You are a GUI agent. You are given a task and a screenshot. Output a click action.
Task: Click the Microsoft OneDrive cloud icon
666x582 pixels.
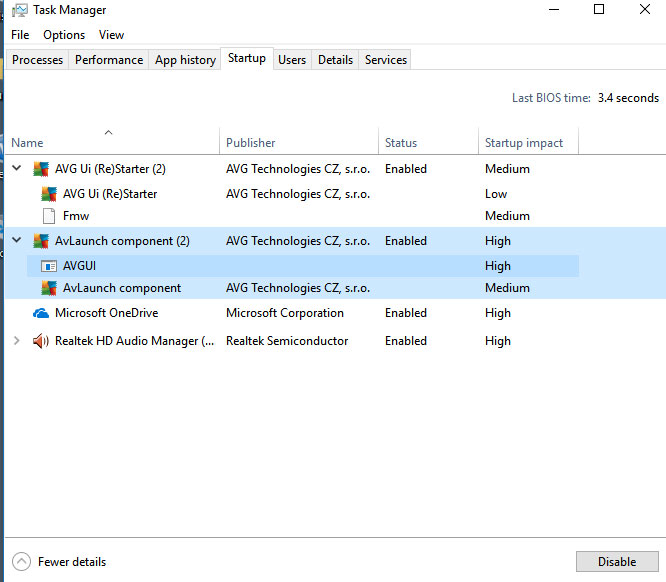tap(41, 313)
